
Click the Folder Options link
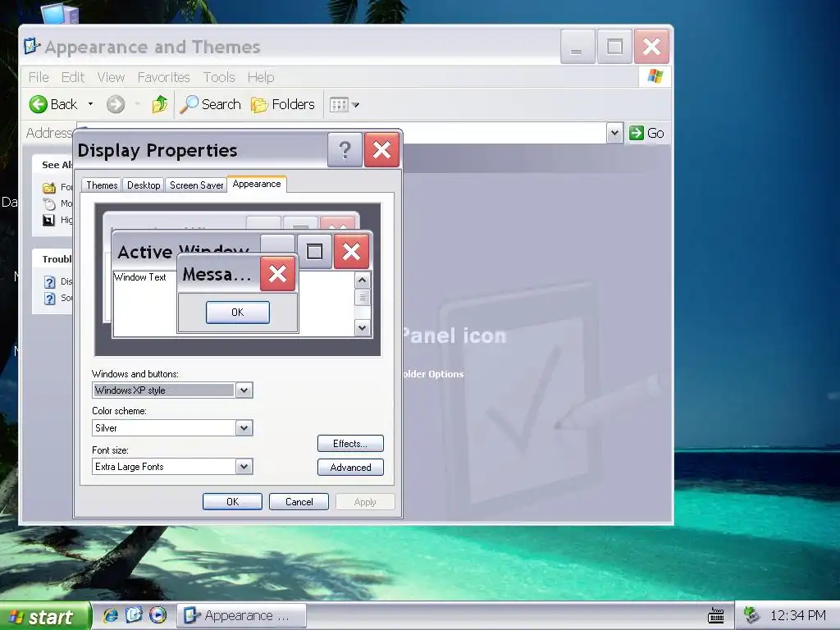tap(433, 374)
